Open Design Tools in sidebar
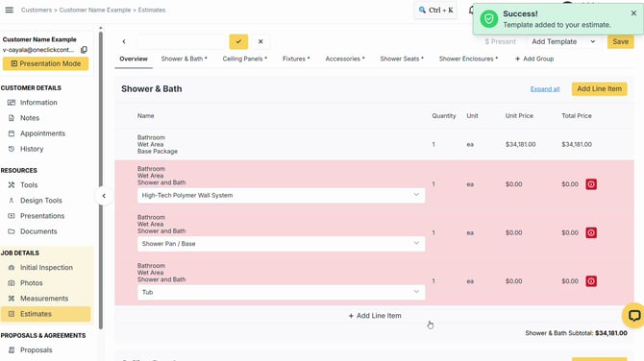Viewport: 644px width, 361px height. coord(41,201)
